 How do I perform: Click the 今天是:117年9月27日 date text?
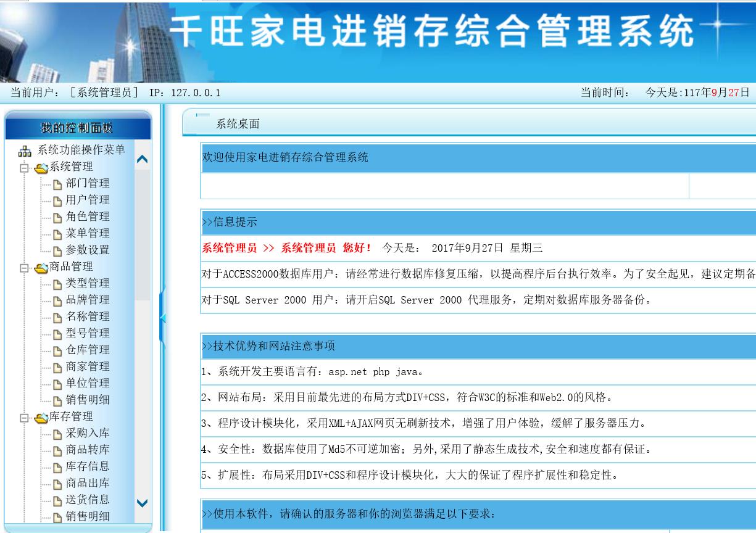pyautogui.click(x=697, y=93)
